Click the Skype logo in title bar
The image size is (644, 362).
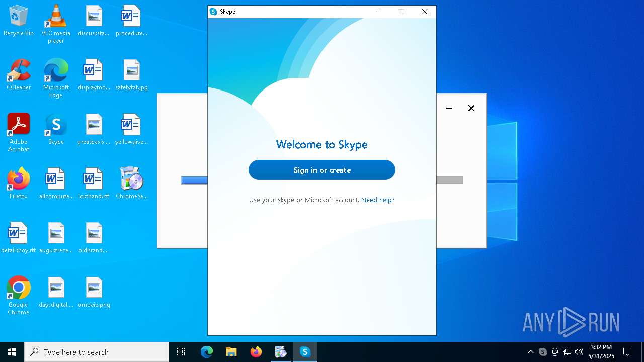point(213,12)
